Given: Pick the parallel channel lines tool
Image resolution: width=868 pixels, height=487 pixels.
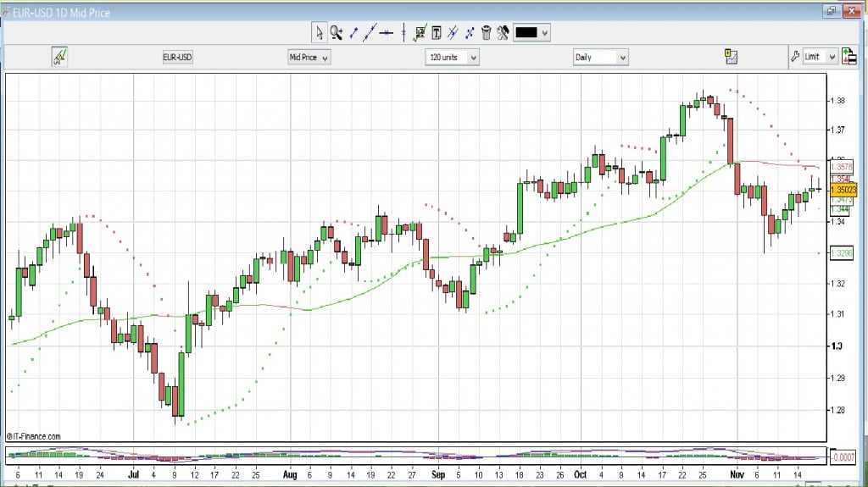Looking at the screenshot, I should click(x=453, y=33).
